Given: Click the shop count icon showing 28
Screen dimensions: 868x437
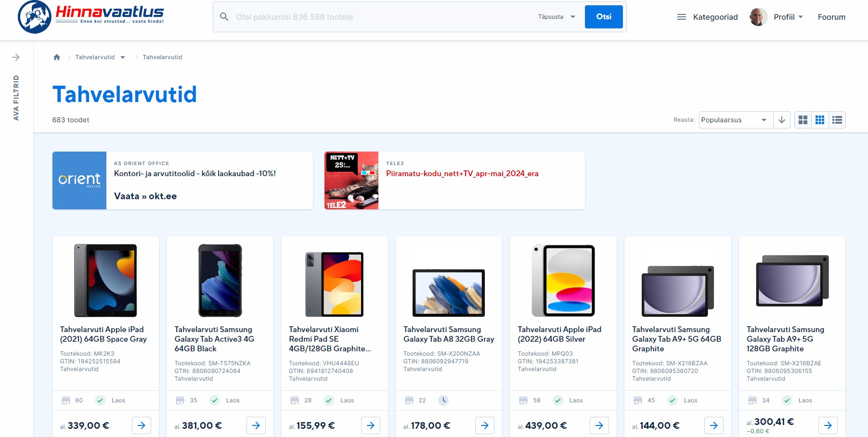Looking at the screenshot, I should point(295,400).
